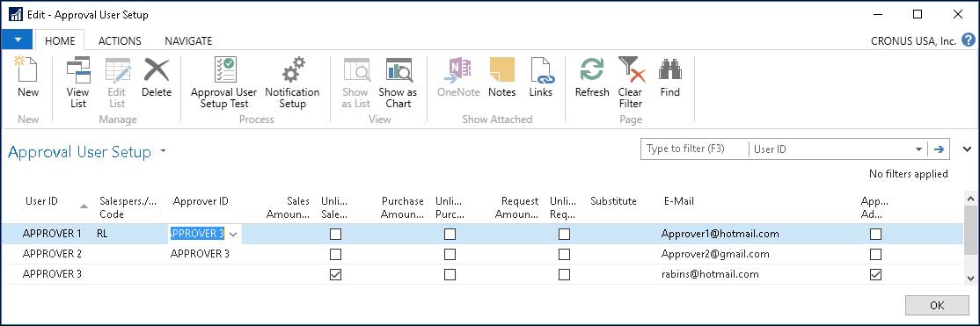Click the RL salesperson code cell

[x=103, y=235]
